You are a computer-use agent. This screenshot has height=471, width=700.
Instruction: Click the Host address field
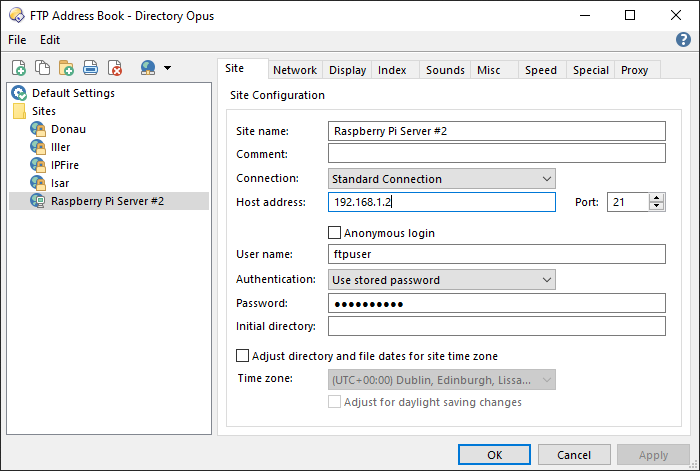[x=442, y=202]
